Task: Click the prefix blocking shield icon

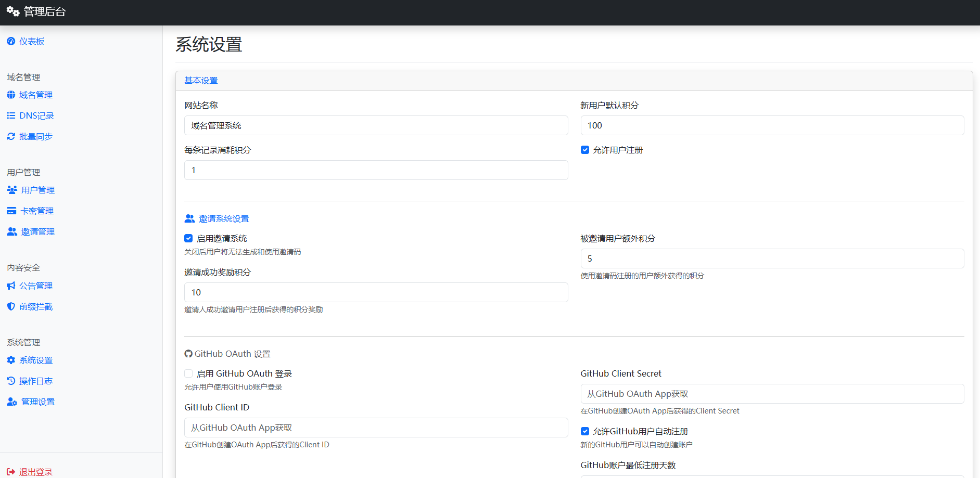Action: point(11,306)
